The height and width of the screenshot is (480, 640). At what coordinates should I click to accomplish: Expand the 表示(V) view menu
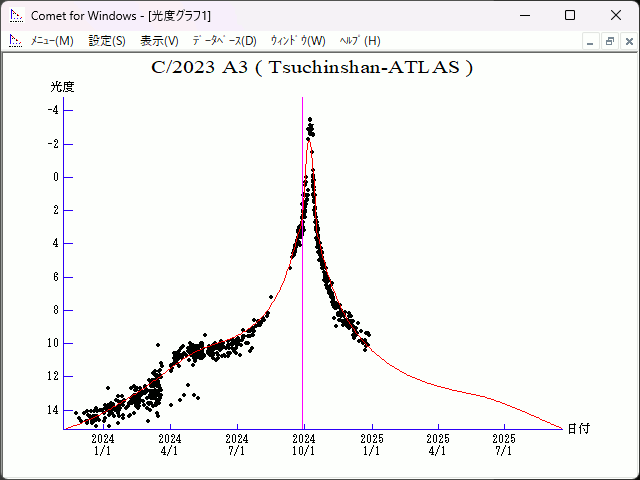(x=159, y=41)
